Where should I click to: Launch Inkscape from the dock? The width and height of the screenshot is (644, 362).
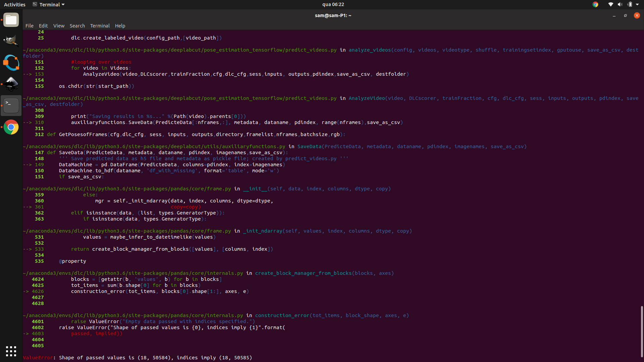(x=11, y=84)
